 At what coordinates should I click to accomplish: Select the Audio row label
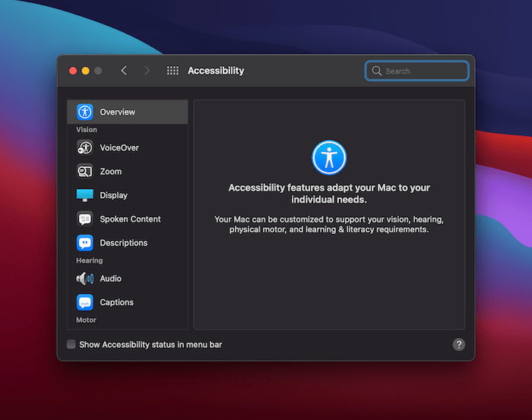tap(111, 279)
